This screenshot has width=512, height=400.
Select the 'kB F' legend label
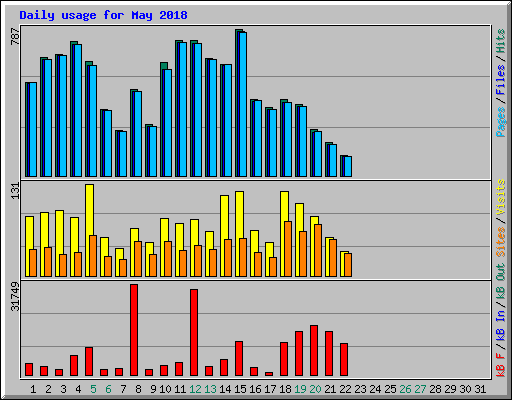pos(501,365)
